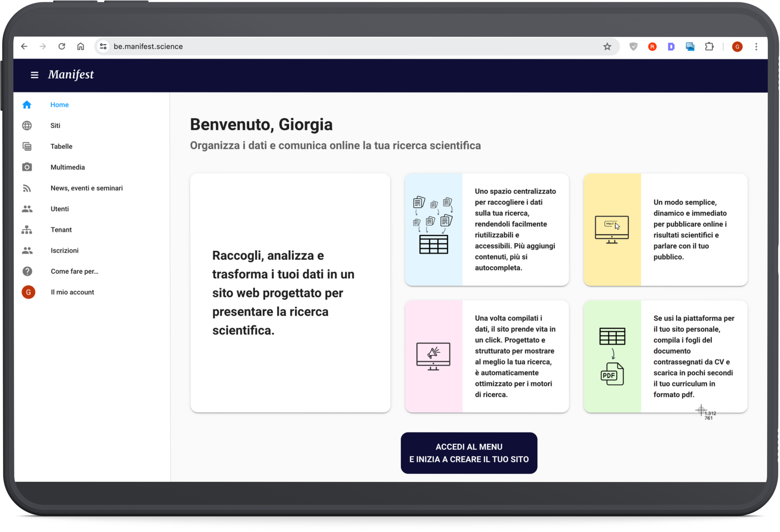Click the monitor with cursor illustration on yellow card
Viewport: 780px width, 532px height.
tap(612, 230)
